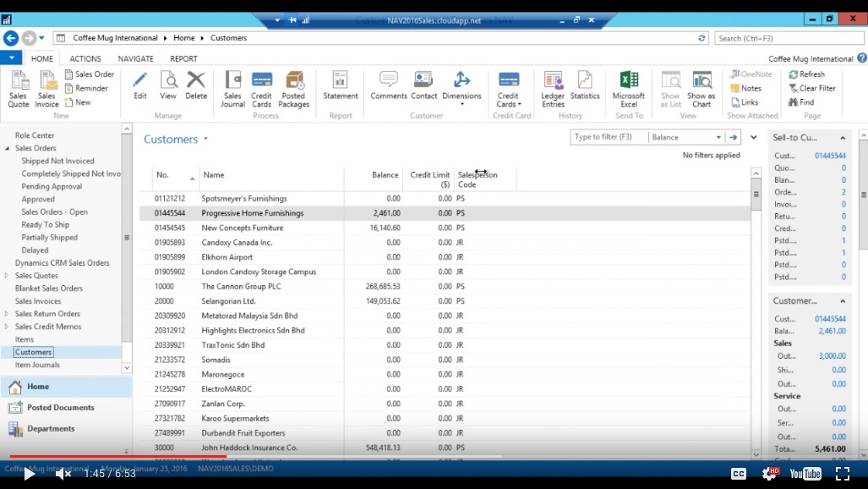Open the Sales Journal
Image resolution: width=868 pixels, height=489 pixels.
coord(234,89)
